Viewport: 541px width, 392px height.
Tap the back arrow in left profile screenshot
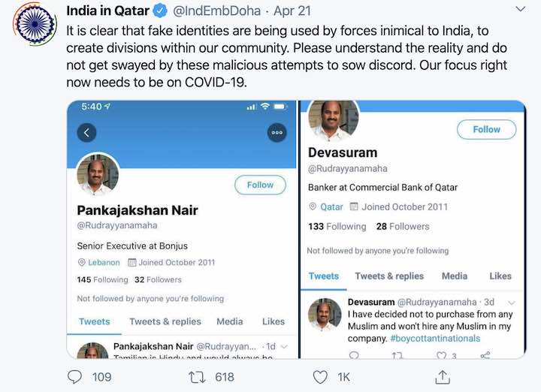click(86, 133)
